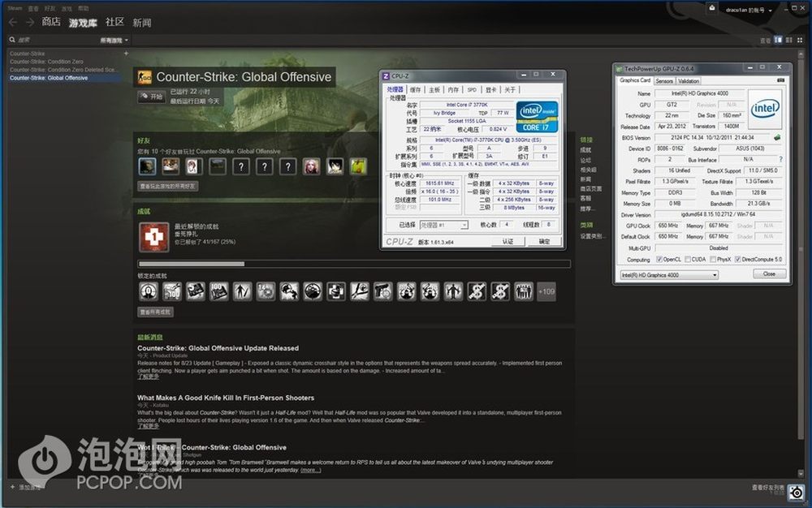Image resolution: width=812 pixels, height=508 pixels.
Task: Toggle the DirectCompute 5.0 checkbox
Action: click(x=737, y=259)
